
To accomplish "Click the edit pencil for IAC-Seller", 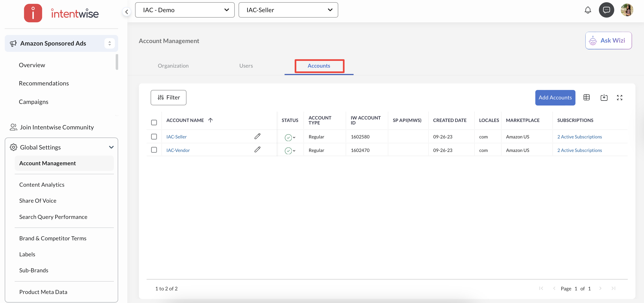I will tap(257, 136).
